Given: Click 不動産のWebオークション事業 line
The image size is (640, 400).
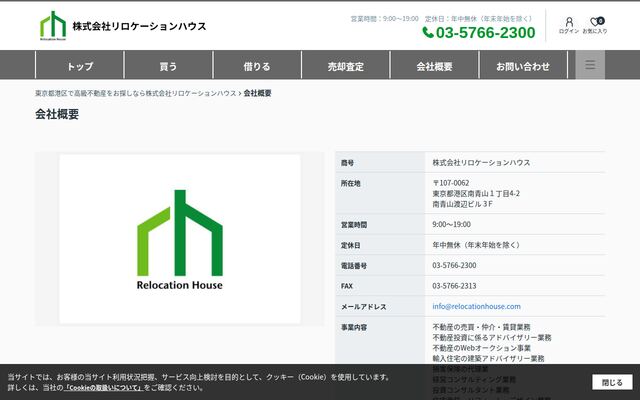Looking at the screenshot, I should point(482,348).
